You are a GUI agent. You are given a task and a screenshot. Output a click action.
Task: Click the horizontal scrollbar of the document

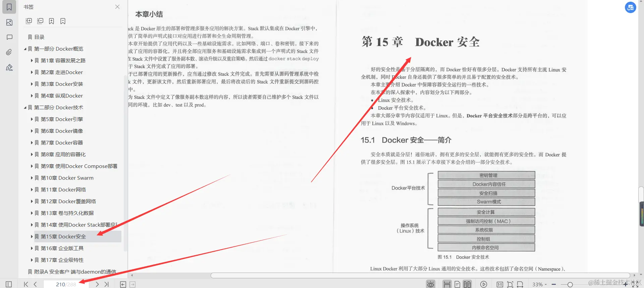click(x=420, y=275)
